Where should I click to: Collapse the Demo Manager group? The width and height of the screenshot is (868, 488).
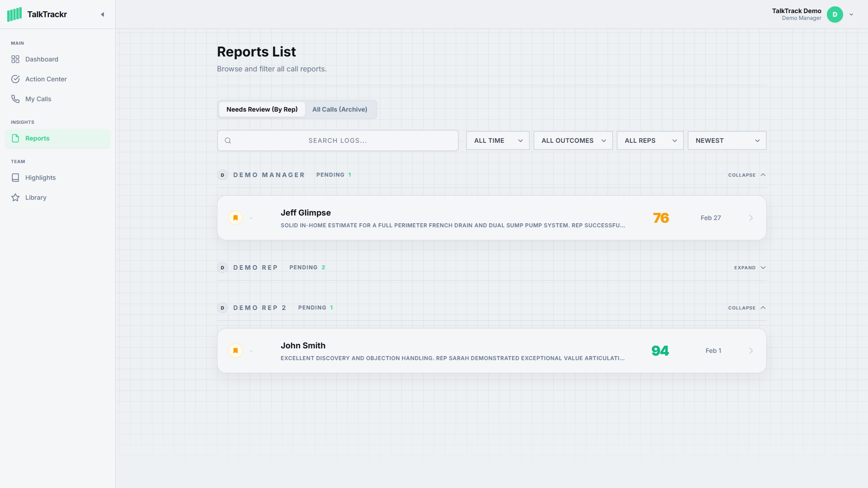746,175
